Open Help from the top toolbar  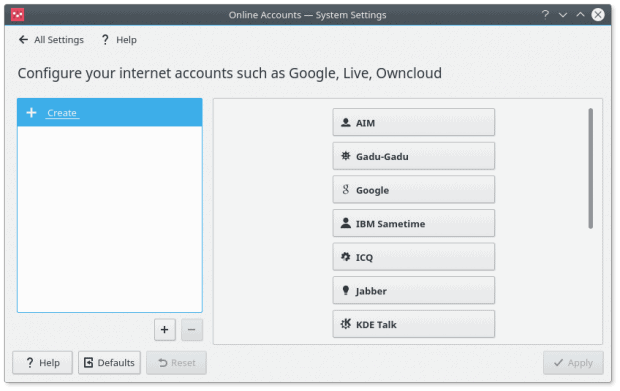[x=119, y=40]
